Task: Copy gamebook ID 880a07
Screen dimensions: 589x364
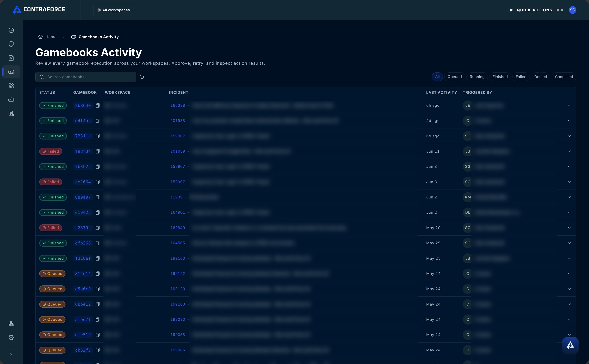Action: pyautogui.click(x=98, y=197)
